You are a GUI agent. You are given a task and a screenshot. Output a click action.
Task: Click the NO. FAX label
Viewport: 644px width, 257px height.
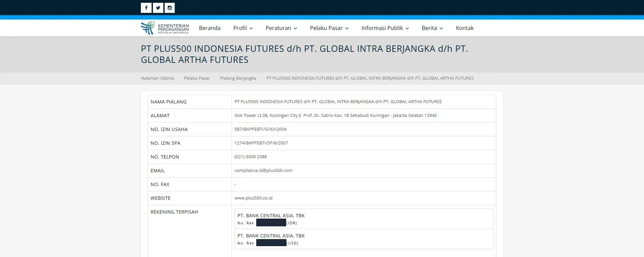pyautogui.click(x=160, y=184)
